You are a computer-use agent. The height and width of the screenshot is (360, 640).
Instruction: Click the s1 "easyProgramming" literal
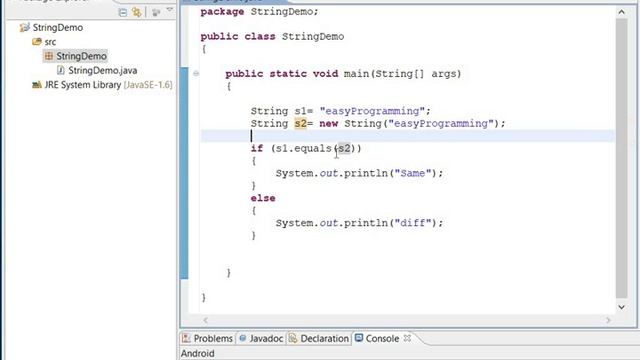(372, 111)
